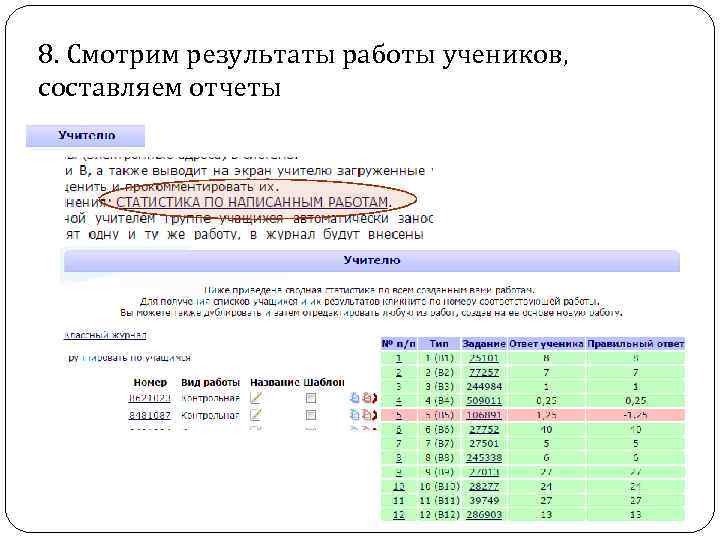Click task number 244984

click(x=484, y=387)
